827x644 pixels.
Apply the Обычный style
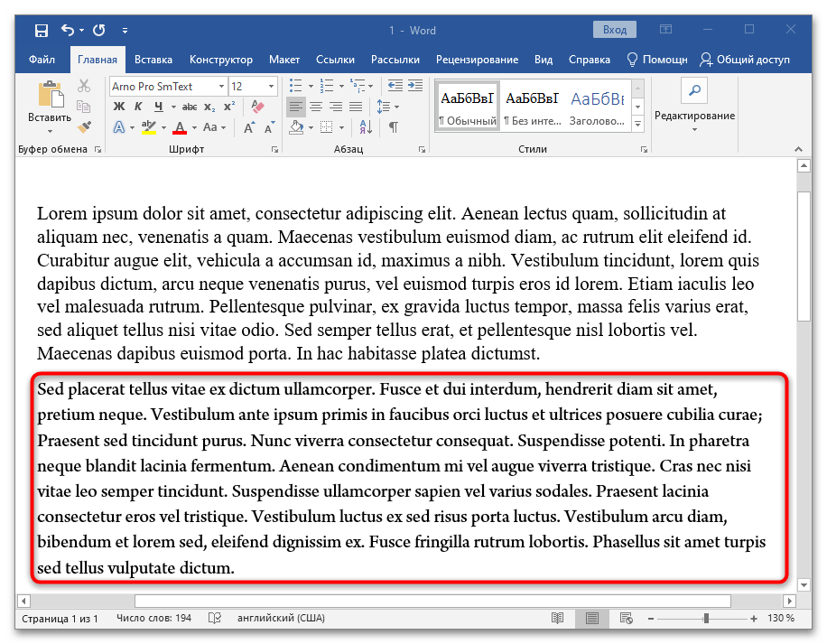468,107
